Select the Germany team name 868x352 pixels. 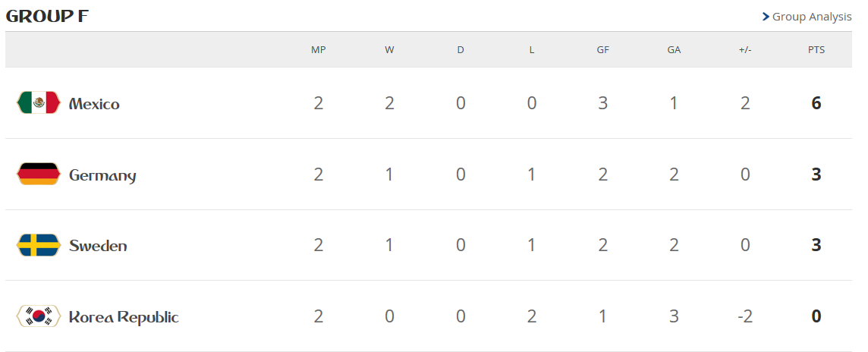102,175
